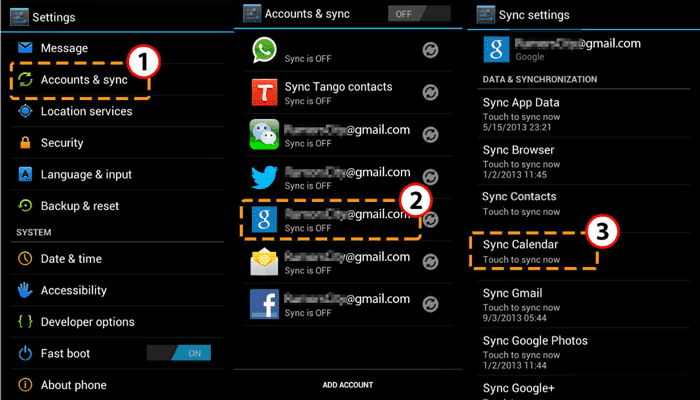Viewport: 700px width, 400px height.
Task: Tap the sync refresh icon beside WhatsApp
Action: pyautogui.click(x=430, y=52)
